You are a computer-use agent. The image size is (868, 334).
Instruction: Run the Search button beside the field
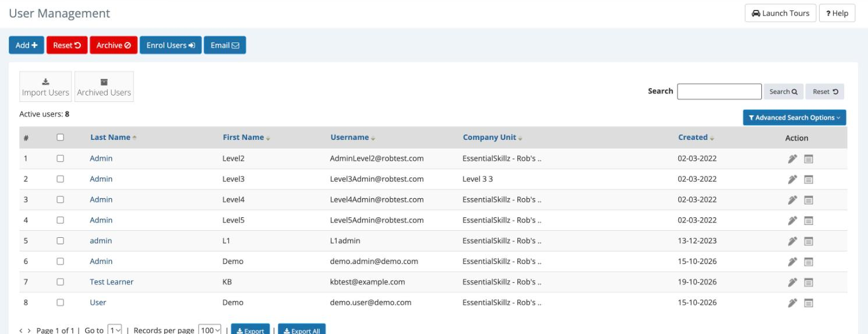784,92
